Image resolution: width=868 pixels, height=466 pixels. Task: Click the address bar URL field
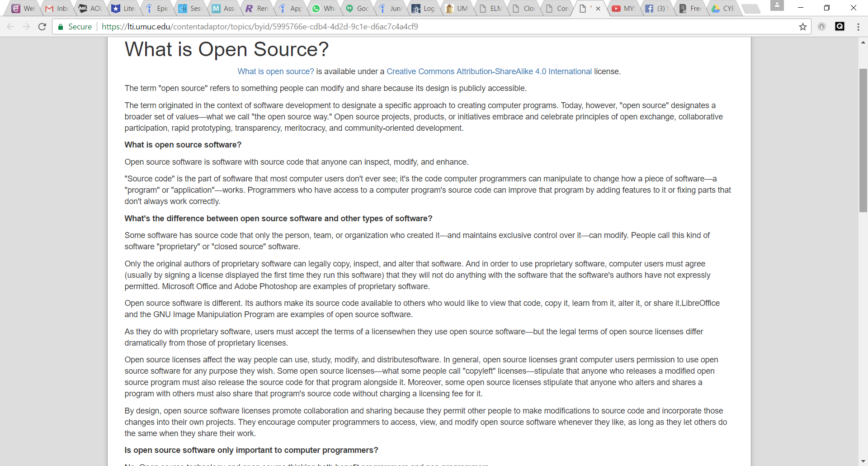407,27
